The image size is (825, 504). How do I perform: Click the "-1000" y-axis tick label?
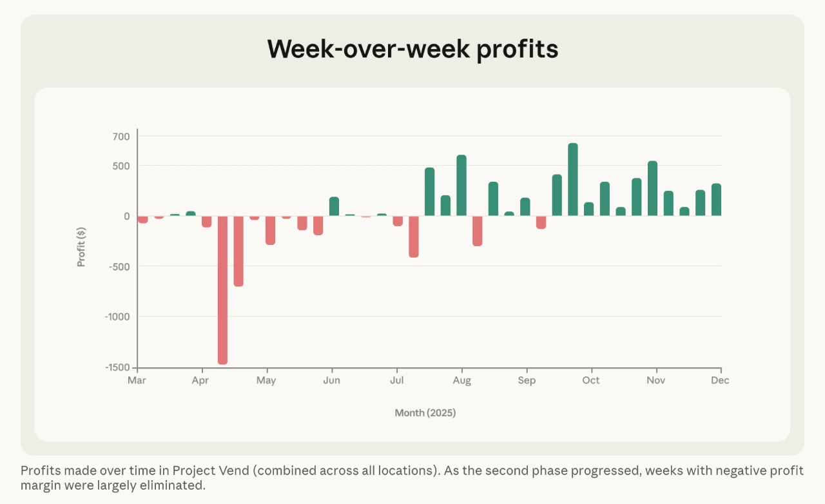click(118, 316)
